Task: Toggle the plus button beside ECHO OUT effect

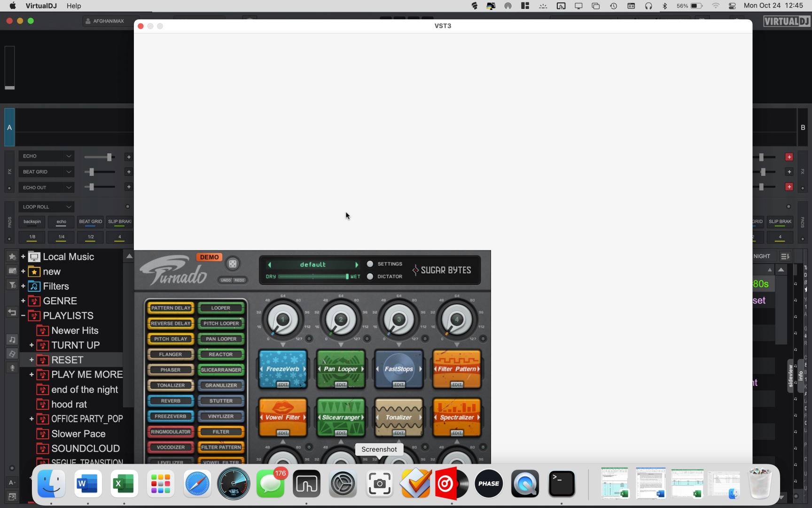Action: click(x=129, y=187)
